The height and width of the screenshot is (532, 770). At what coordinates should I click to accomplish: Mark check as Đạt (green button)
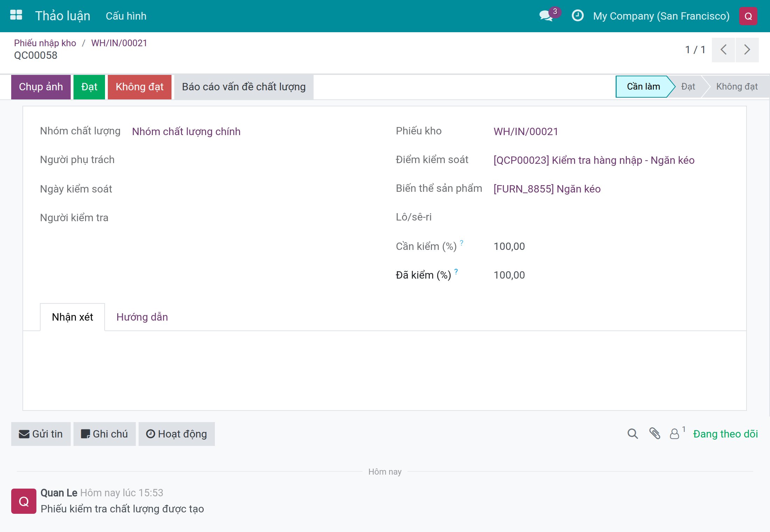[x=89, y=87]
